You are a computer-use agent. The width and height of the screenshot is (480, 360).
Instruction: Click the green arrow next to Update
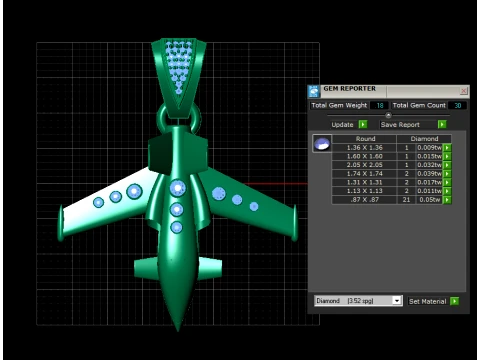click(363, 124)
